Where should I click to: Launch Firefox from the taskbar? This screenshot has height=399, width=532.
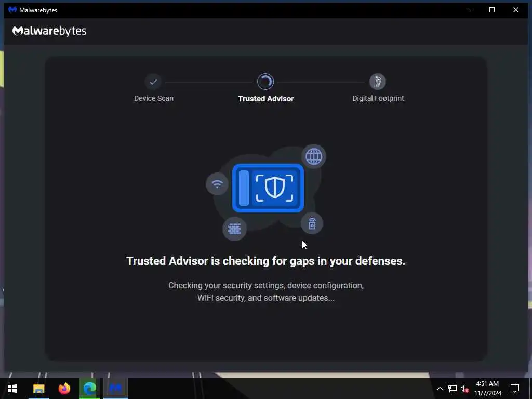(64, 389)
